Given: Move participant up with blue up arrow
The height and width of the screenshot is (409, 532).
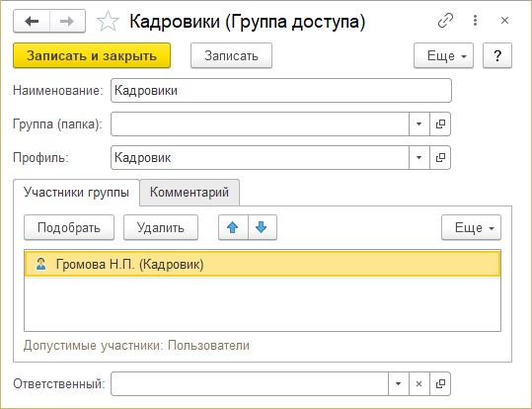Looking at the screenshot, I should (233, 227).
